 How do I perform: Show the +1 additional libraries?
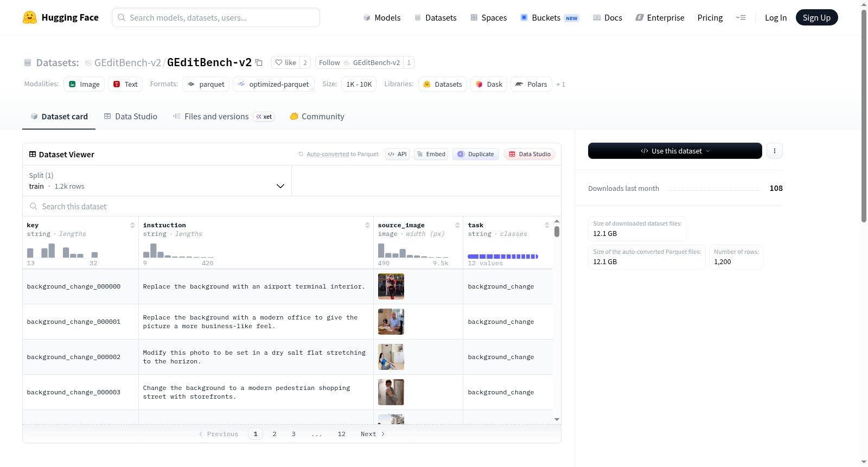561,84
